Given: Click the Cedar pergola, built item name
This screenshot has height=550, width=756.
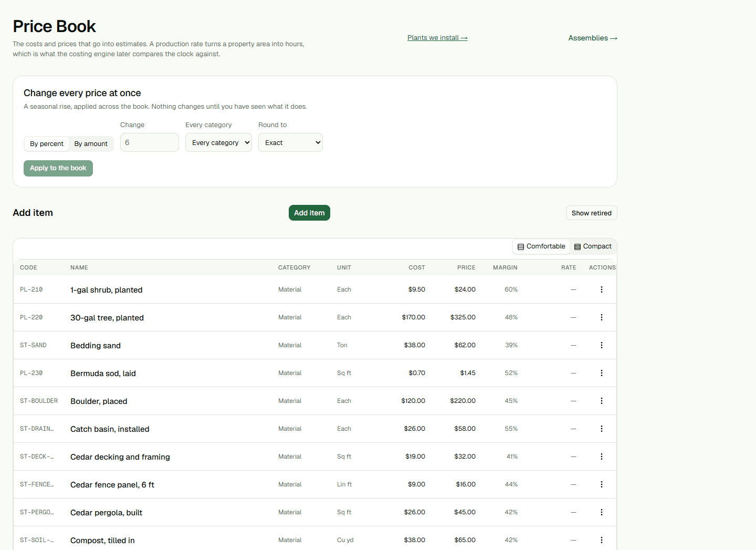Looking at the screenshot, I should 107,513.
